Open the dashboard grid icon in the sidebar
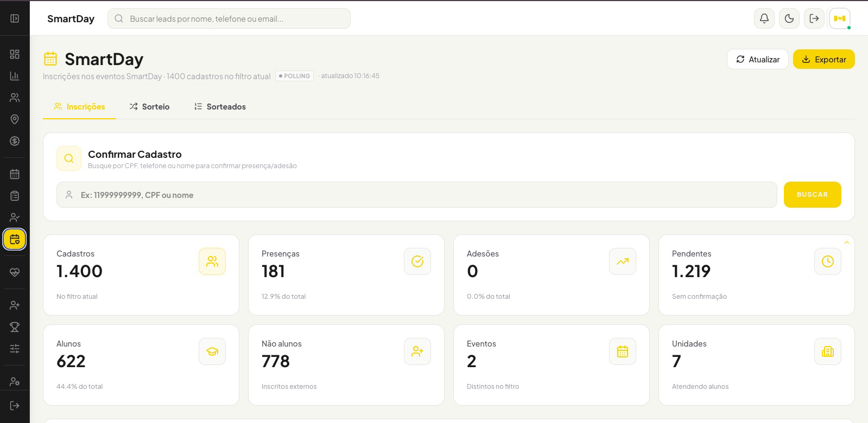This screenshot has height=423, width=868. pyautogui.click(x=15, y=54)
